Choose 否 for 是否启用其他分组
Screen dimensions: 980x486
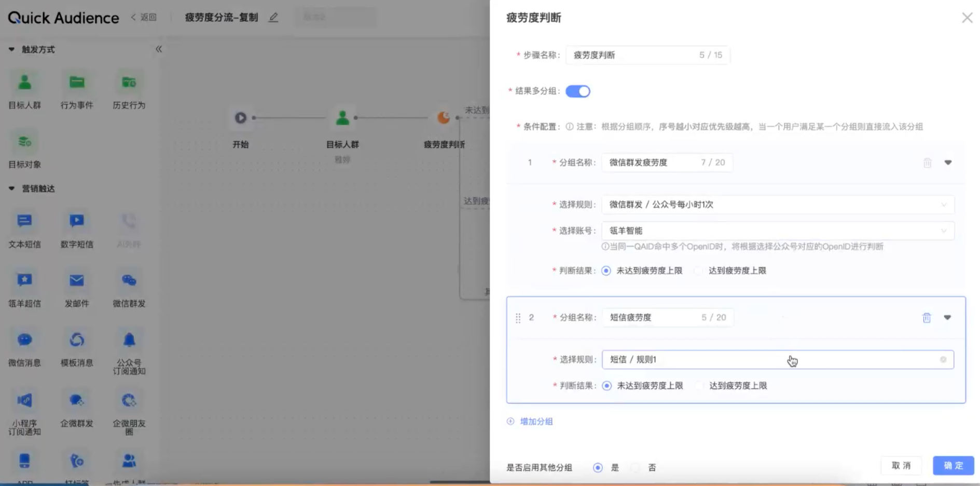635,468
